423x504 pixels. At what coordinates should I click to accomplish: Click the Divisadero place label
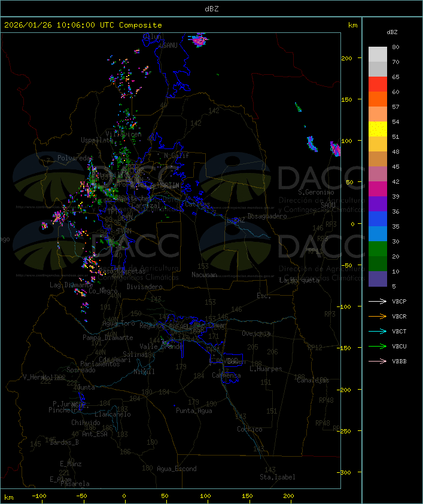pyautogui.click(x=145, y=286)
